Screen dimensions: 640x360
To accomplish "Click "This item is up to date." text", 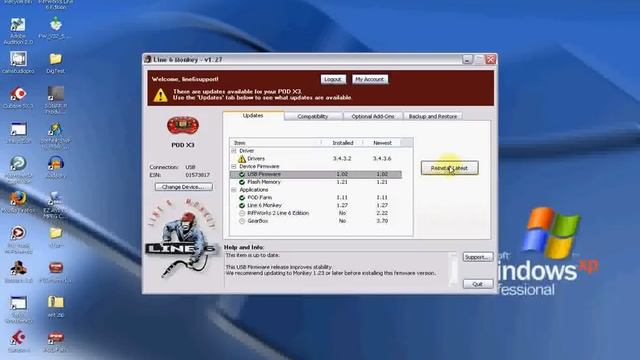I will (253, 255).
